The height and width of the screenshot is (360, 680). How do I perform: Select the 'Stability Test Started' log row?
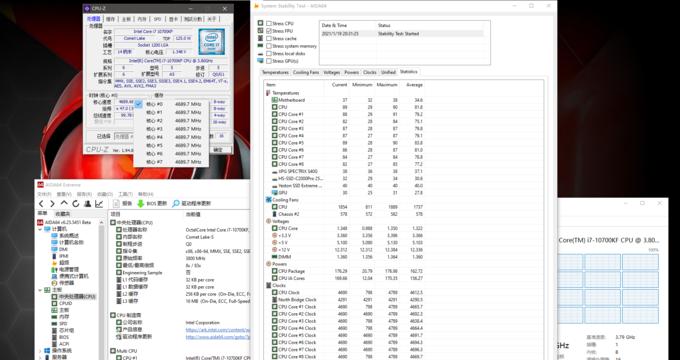[402, 33]
